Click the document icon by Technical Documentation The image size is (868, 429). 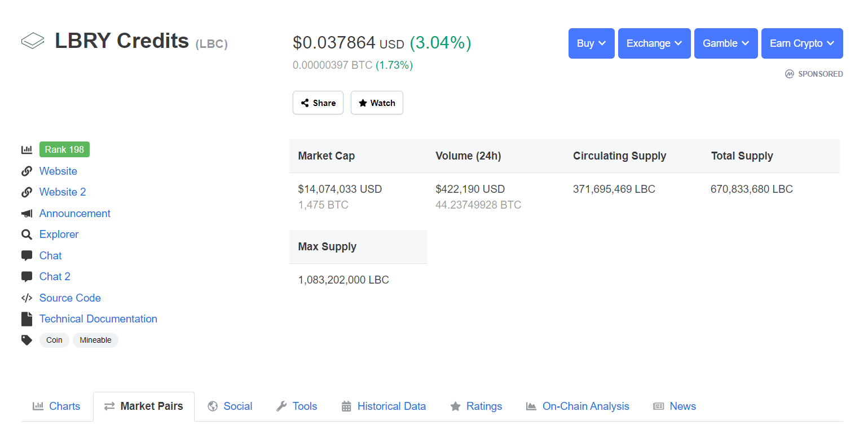(27, 319)
